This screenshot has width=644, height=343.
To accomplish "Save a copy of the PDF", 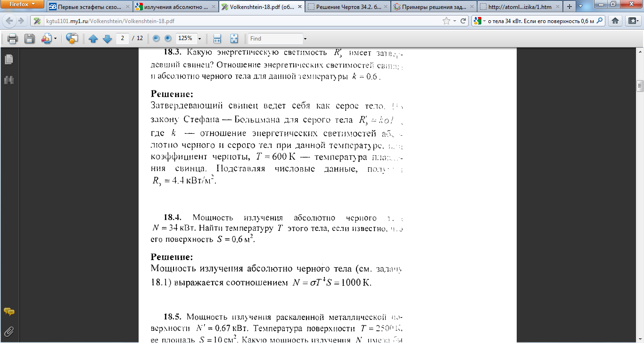I will (29, 39).
